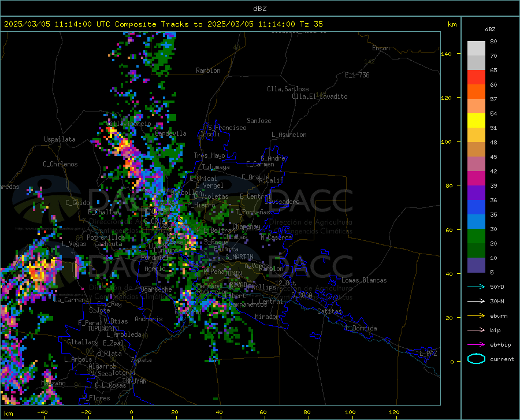Viewport: 520px width, 420px height.
Task: Select the red 60 dBZ color swatch
Action: click(x=476, y=77)
